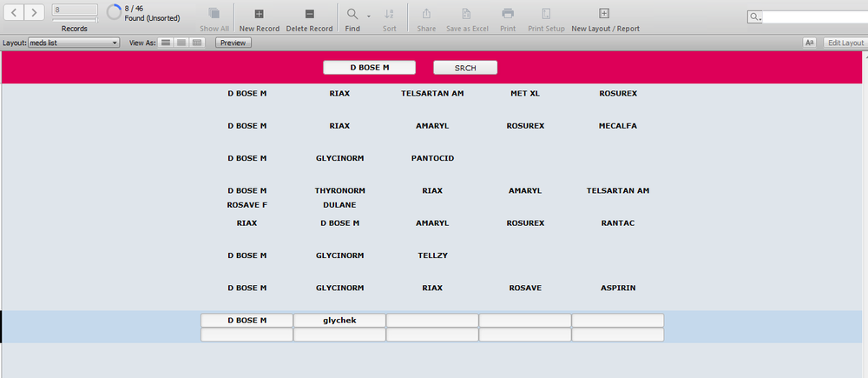Image resolution: width=868 pixels, height=378 pixels.
Task: Click TELLZY in sixth record
Action: 432,255
